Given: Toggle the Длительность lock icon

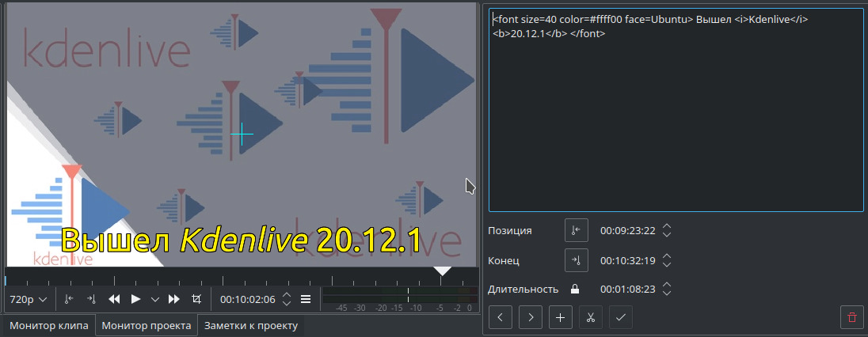Looking at the screenshot, I should [576, 289].
